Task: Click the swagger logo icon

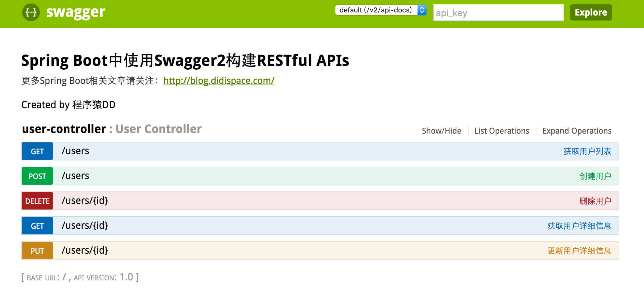Action: 31,12
